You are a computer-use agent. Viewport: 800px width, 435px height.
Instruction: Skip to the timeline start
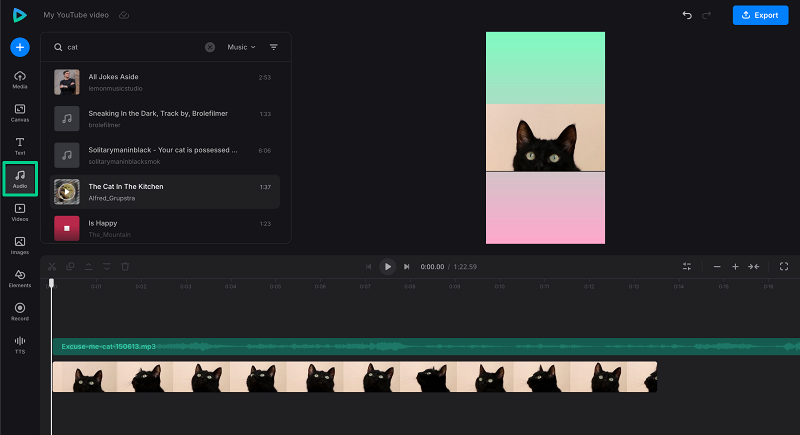click(x=368, y=267)
